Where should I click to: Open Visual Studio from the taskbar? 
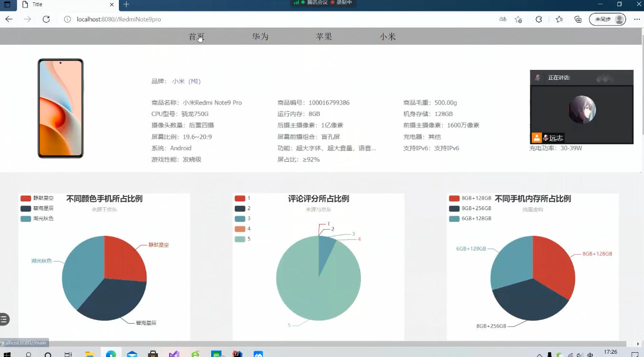tap(174, 354)
